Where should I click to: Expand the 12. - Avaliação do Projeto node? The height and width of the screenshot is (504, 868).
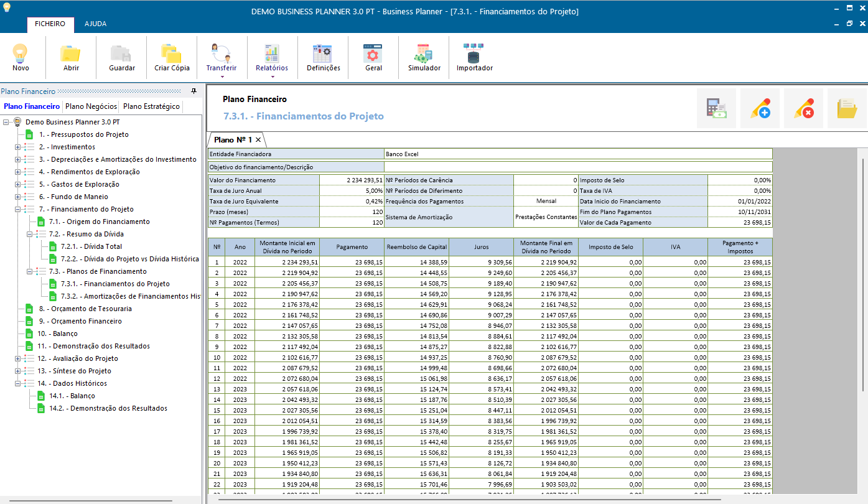18,359
